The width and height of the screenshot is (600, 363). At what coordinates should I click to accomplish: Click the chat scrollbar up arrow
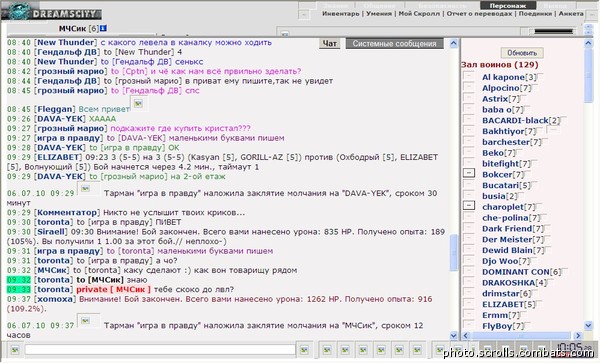tap(453, 43)
